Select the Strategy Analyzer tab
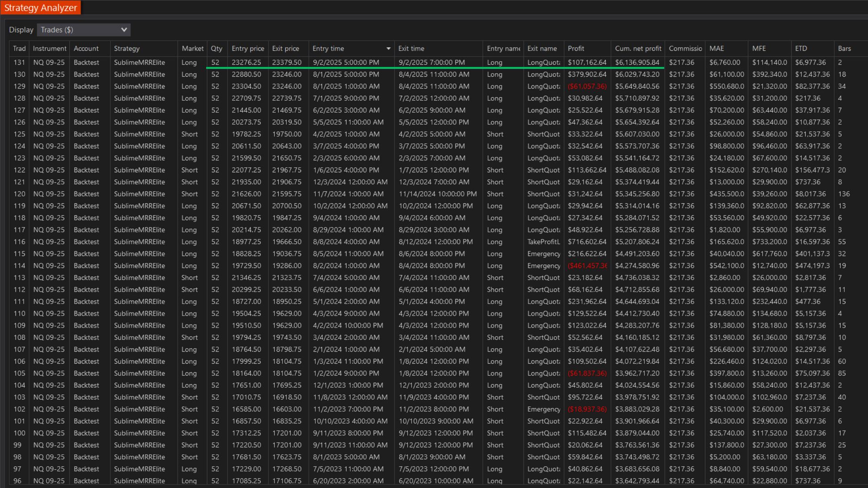Viewport: 868px width, 488px height. pos(41,8)
